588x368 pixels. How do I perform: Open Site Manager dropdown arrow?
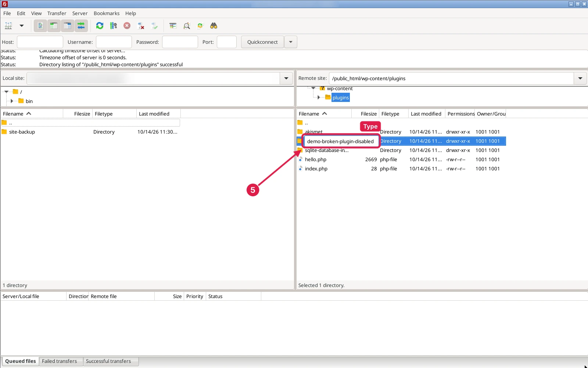[22, 26]
